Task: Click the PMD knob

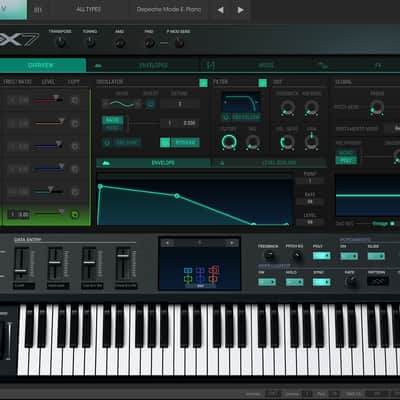Action: (x=149, y=43)
